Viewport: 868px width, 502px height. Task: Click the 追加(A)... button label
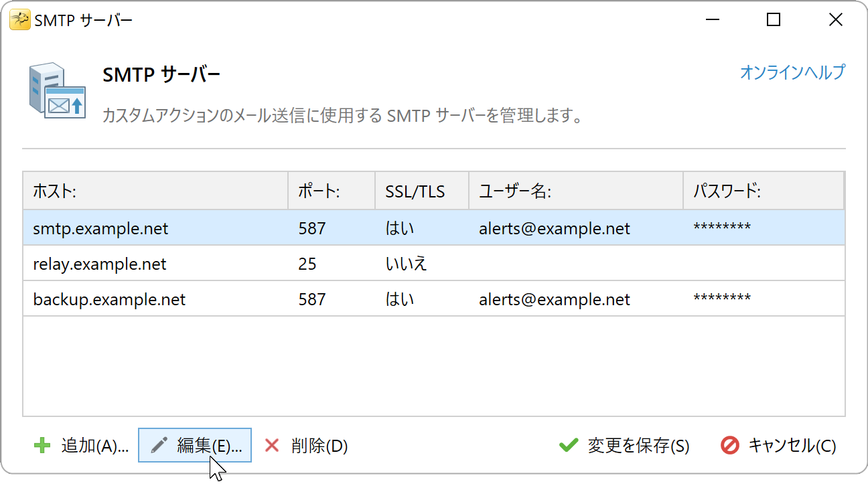95,446
